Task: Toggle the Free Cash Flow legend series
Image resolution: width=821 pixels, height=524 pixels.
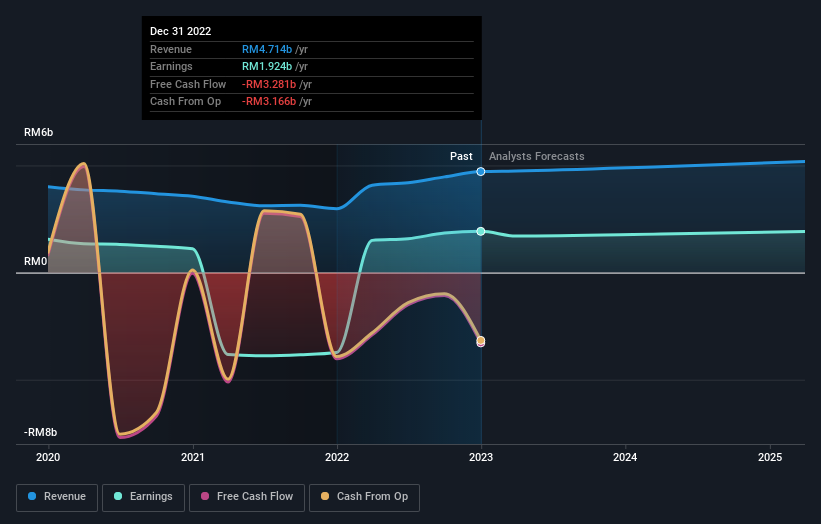Action: 247,497
